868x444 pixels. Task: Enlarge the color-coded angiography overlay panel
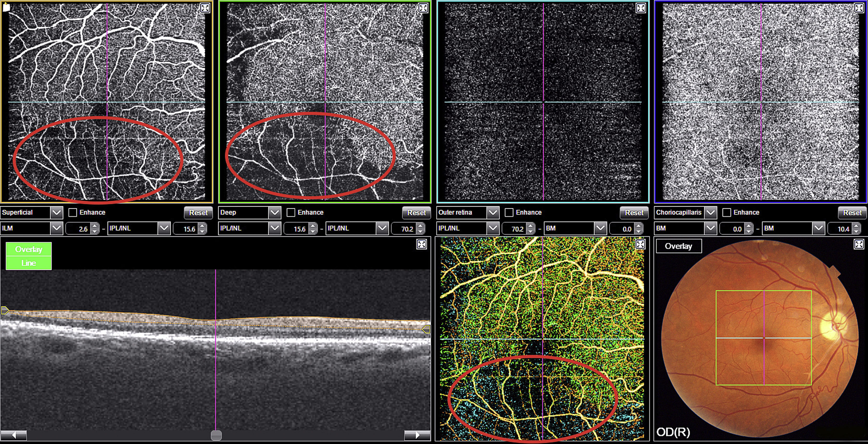(x=640, y=244)
